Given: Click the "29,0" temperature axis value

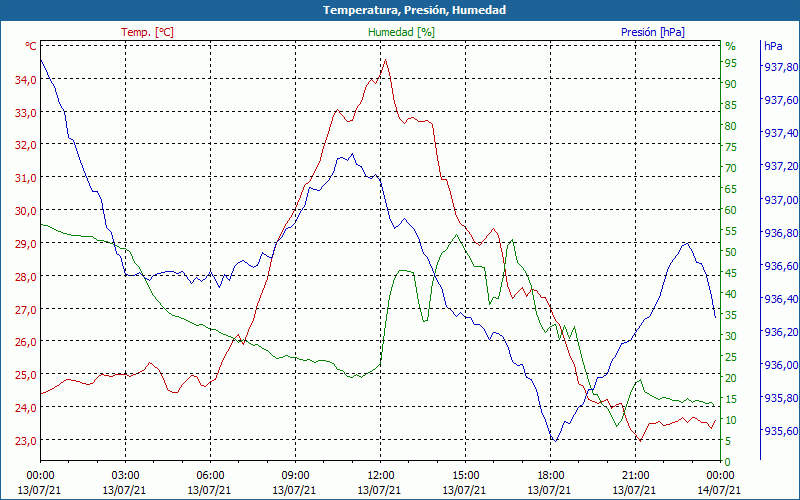Looking at the screenshot, I should 26,243.
